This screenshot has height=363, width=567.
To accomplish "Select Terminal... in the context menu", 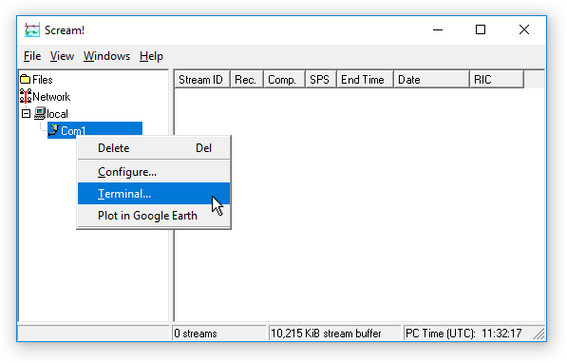I will pyautogui.click(x=154, y=194).
